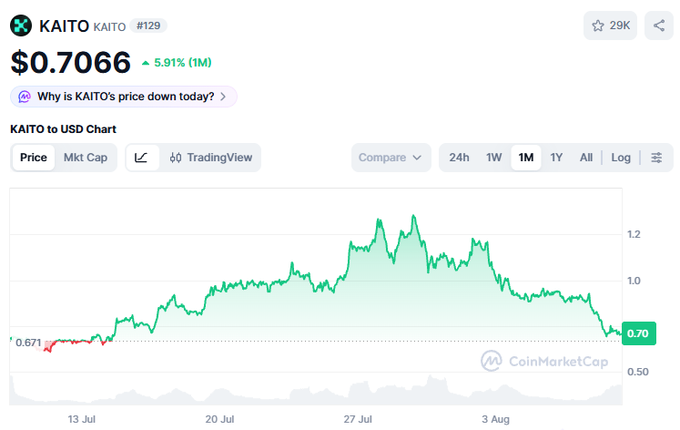The width and height of the screenshot is (680, 430).
Task: Add KAITO to watchlist via the star button
Action: click(610, 26)
